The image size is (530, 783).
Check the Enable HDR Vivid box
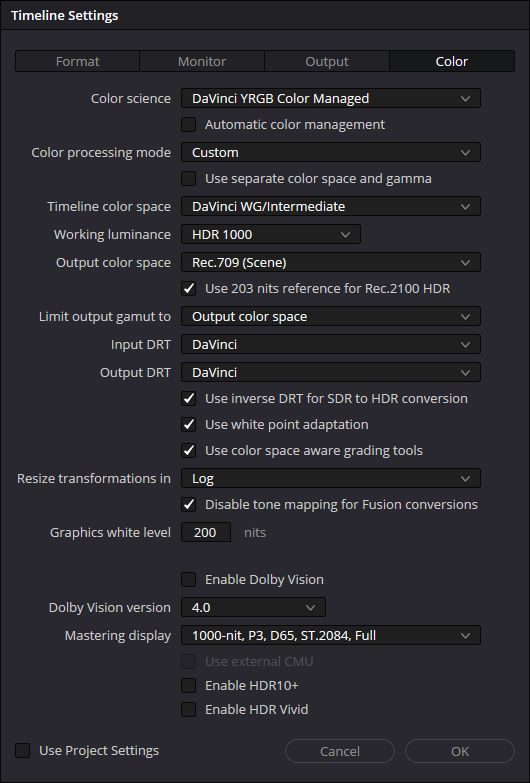pos(188,709)
